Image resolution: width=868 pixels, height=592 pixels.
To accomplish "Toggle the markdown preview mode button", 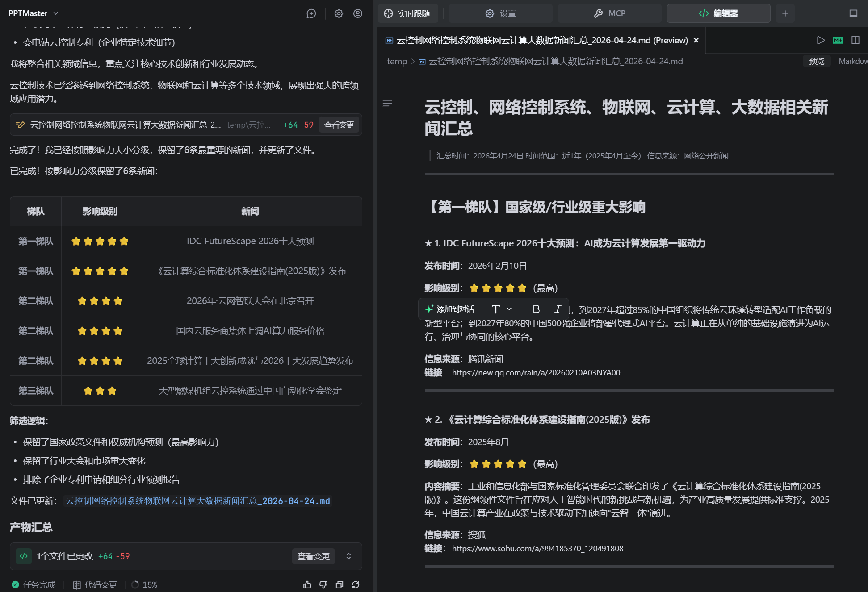I will click(x=838, y=40).
